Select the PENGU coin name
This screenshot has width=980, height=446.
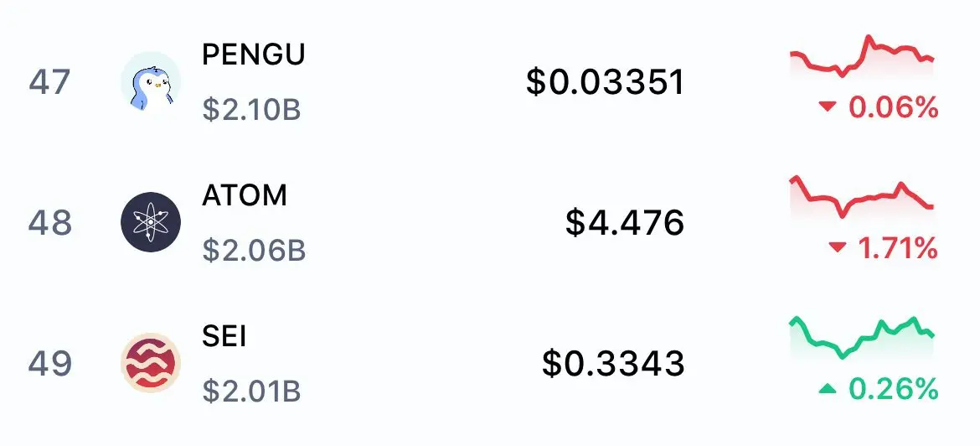click(x=253, y=55)
